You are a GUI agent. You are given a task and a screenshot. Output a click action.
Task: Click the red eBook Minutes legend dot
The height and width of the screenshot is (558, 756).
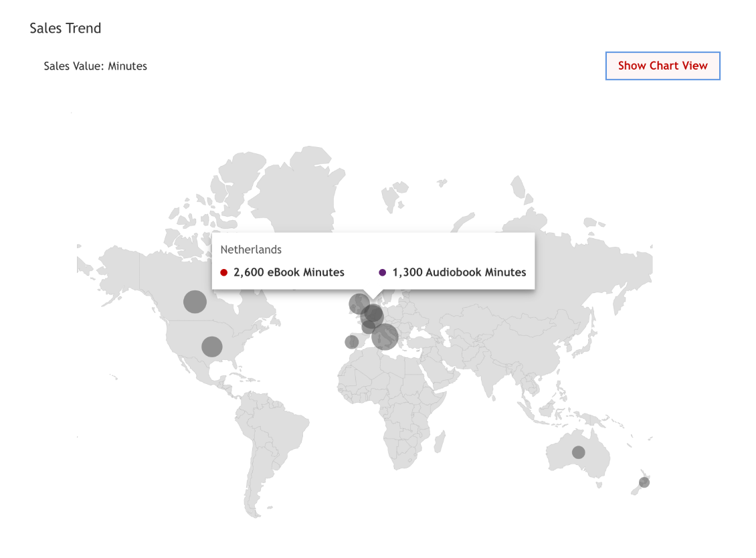coord(224,272)
